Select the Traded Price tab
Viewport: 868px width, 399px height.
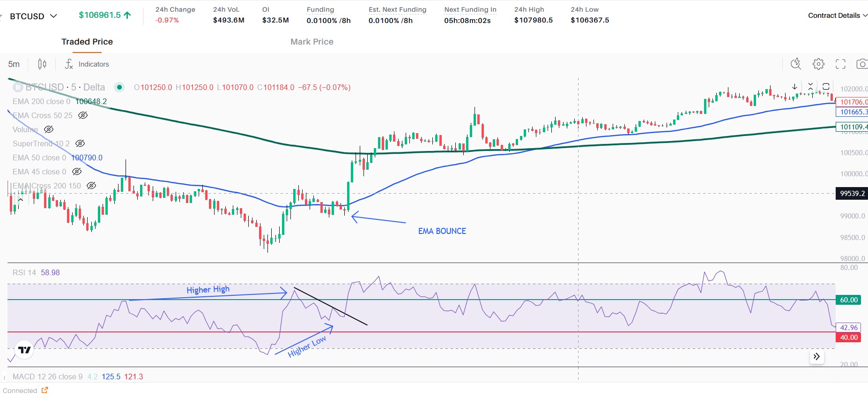(87, 42)
